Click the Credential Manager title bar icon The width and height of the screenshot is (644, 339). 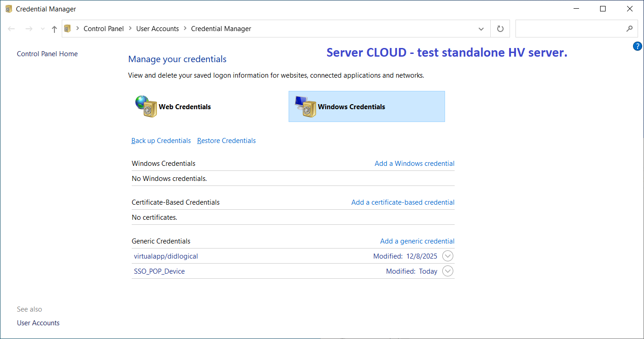tap(9, 9)
